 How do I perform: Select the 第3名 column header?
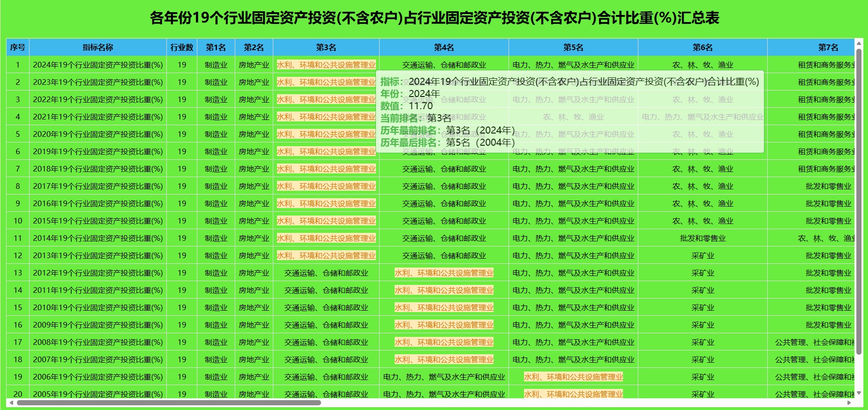[x=326, y=47]
